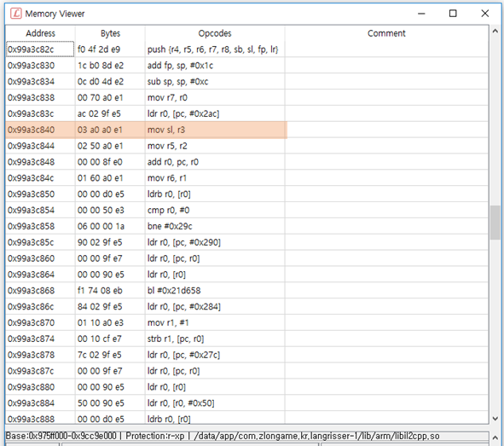Viewport: 504px width, 446px height.
Task: Select opcode mov r1, #1
Action: pos(168,322)
